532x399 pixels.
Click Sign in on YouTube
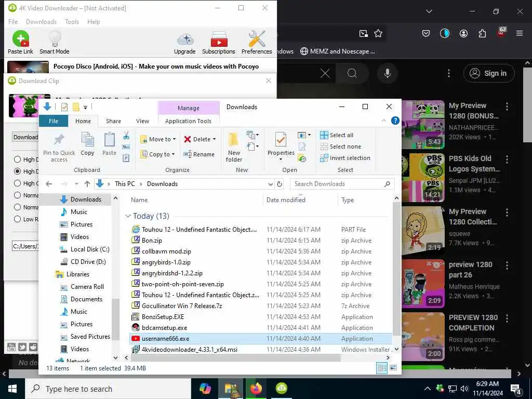489,73
